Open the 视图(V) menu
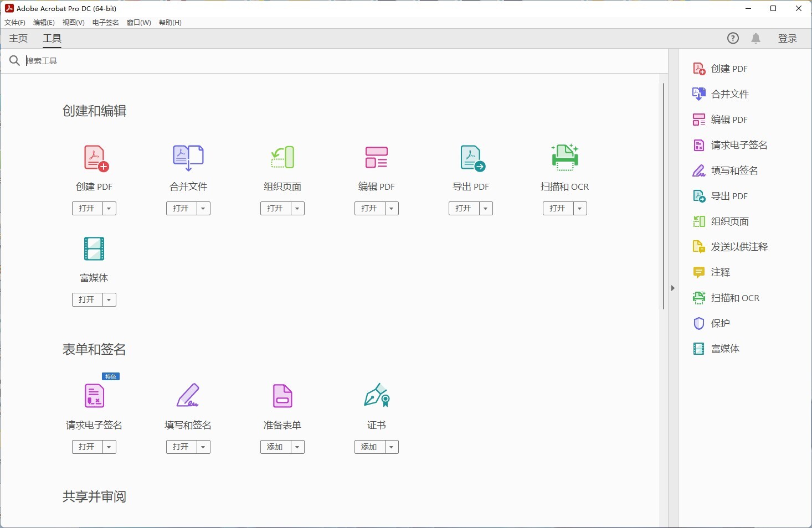The width and height of the screenshot is (812, 528). click(x=74, y=23)
